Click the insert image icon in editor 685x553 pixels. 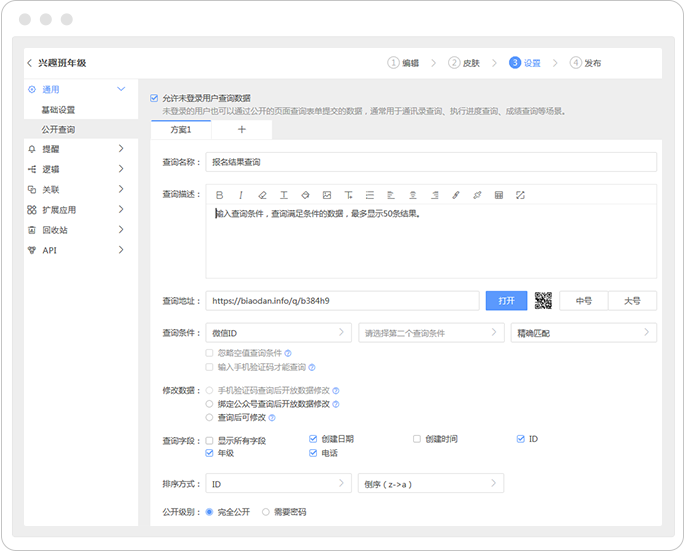coord(327,194)
